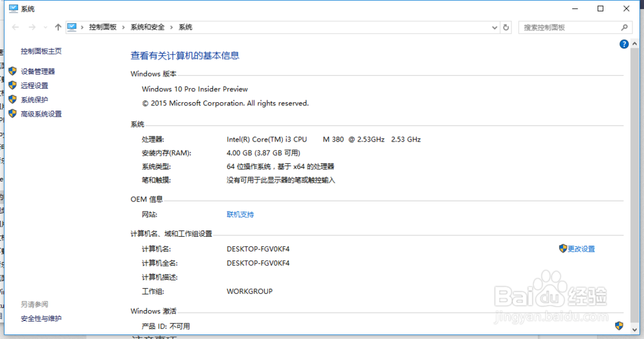This screenshot has height=339, width=644.
Task: Click the system window title icon
Action: pyautogui.click(x=14, y=8)
